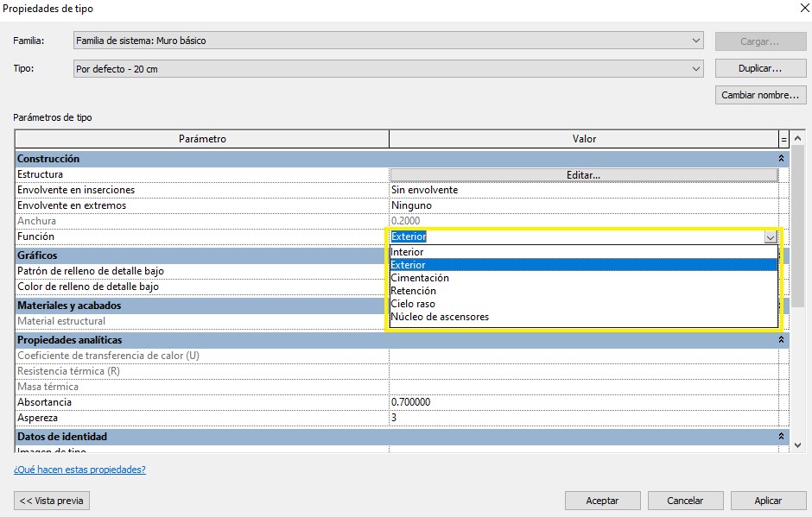Select Retención option in the list

coord(414,291)
